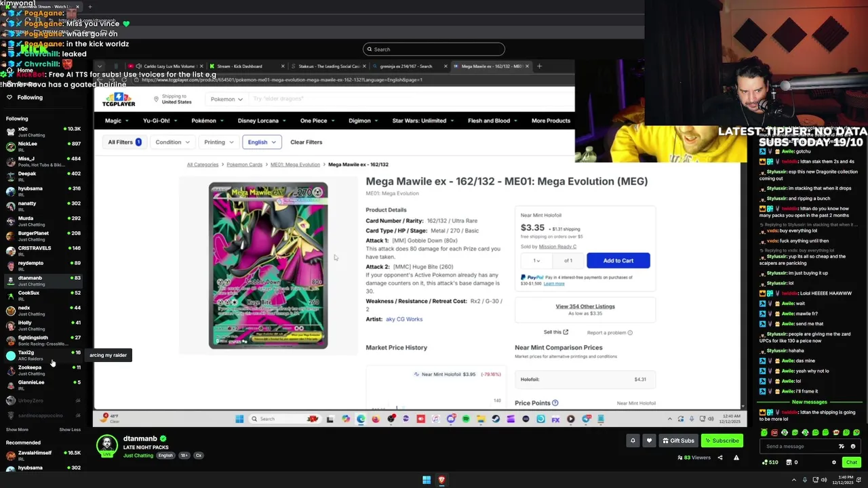
Task: Click the Brave browser icon in taskbar
Action: 441,480
